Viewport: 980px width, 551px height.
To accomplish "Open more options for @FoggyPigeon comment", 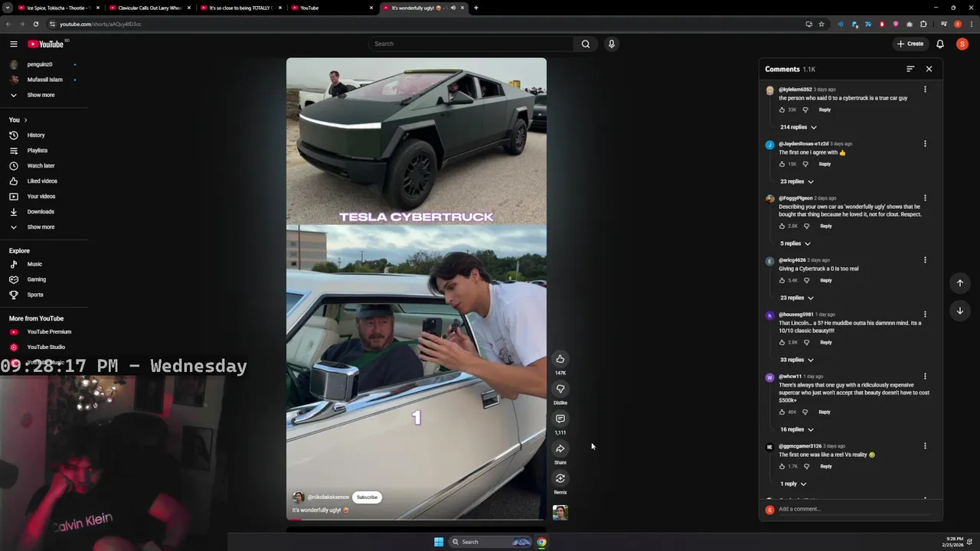I will click(x=925, y=198).
